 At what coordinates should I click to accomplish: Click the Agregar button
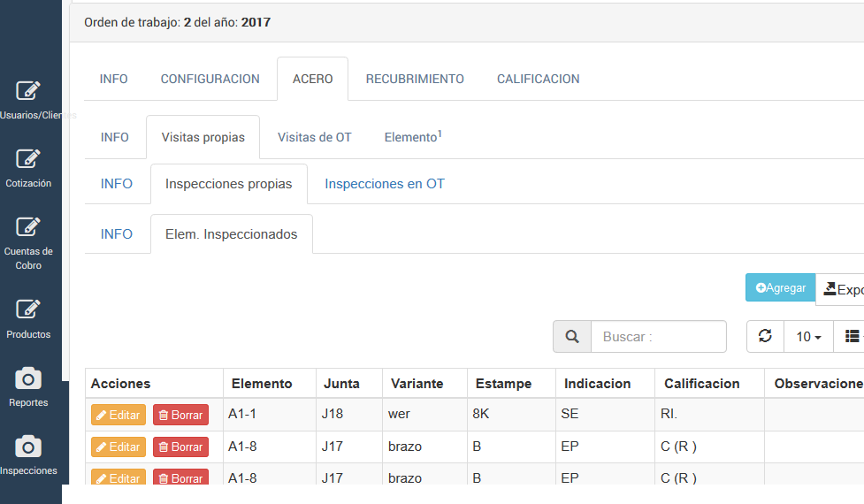point(780,288)
